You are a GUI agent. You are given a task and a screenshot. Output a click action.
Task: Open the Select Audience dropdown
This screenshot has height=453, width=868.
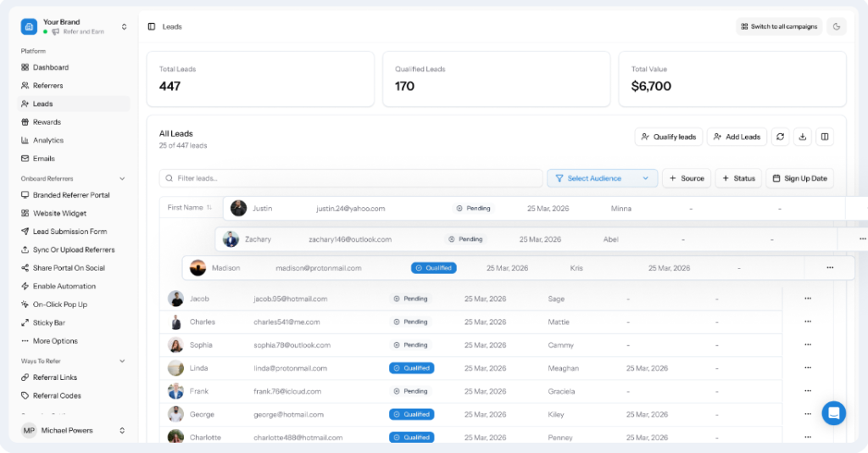(x=603, y=178)
